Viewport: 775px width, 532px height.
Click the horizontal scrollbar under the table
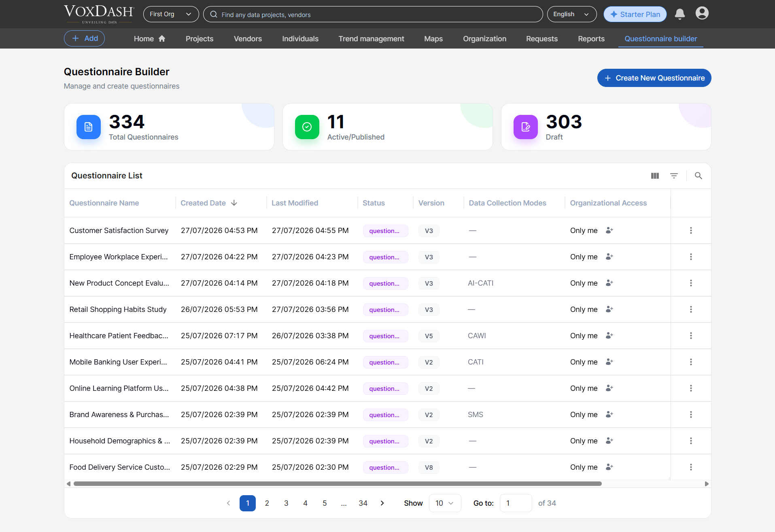[x=338, y=484]
